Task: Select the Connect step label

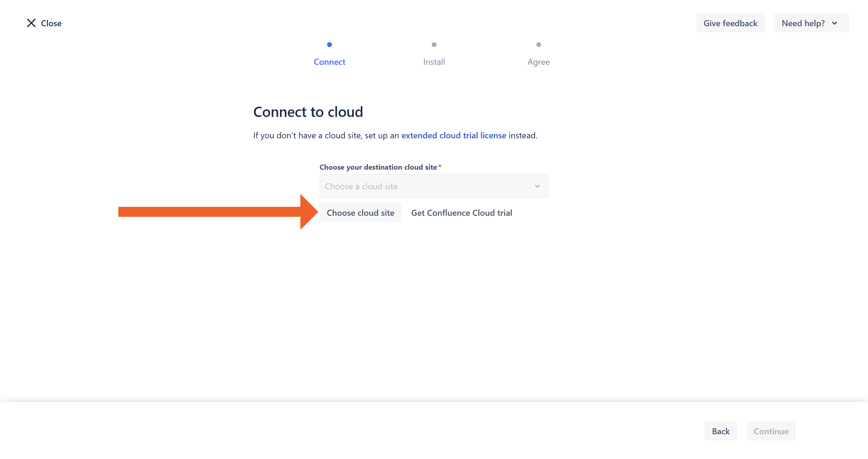Action: click(x=329, y=62)
